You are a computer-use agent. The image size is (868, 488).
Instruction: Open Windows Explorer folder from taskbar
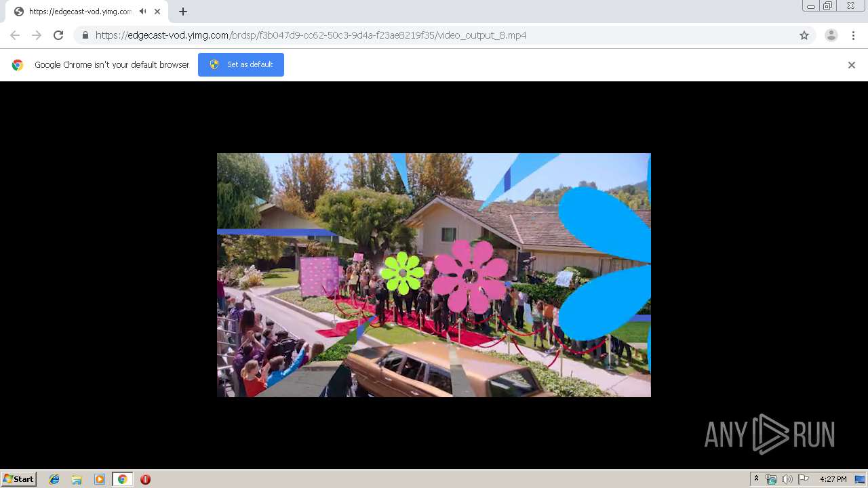pos(77,479)
